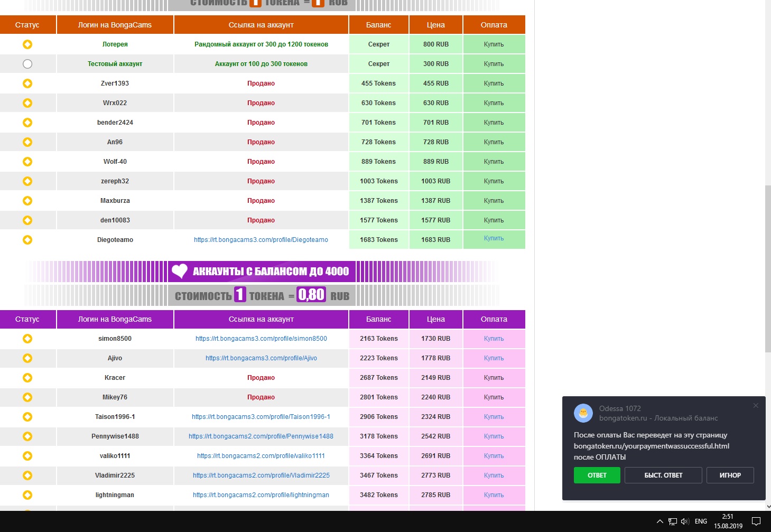Click 1683 Tokens balance cell
Image resolution: width=771 pixels, height=532 pixels.
point(379,240)
